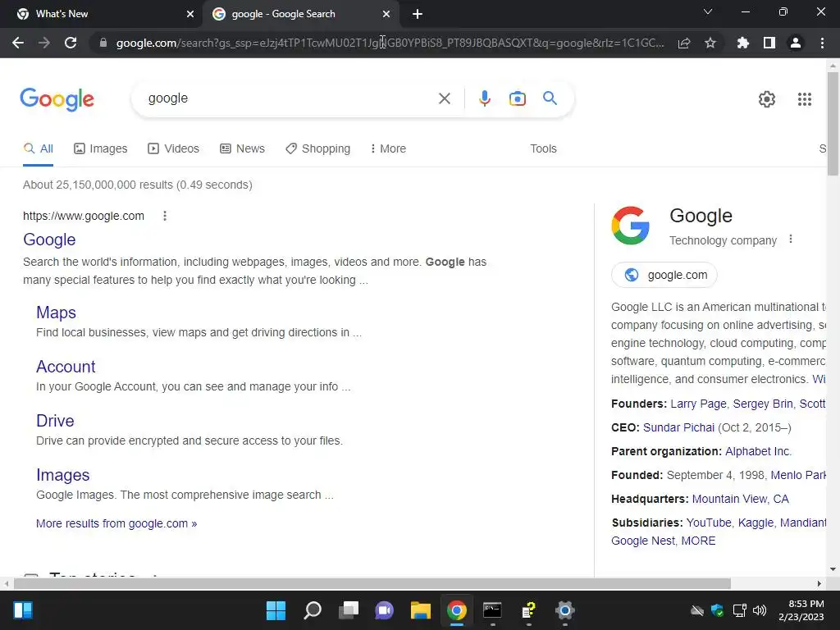Image resolution: width=840 pixels, height=630 pixels.
Task: Visit google.com from the knowledge panel button
Action: coord(664,275)
